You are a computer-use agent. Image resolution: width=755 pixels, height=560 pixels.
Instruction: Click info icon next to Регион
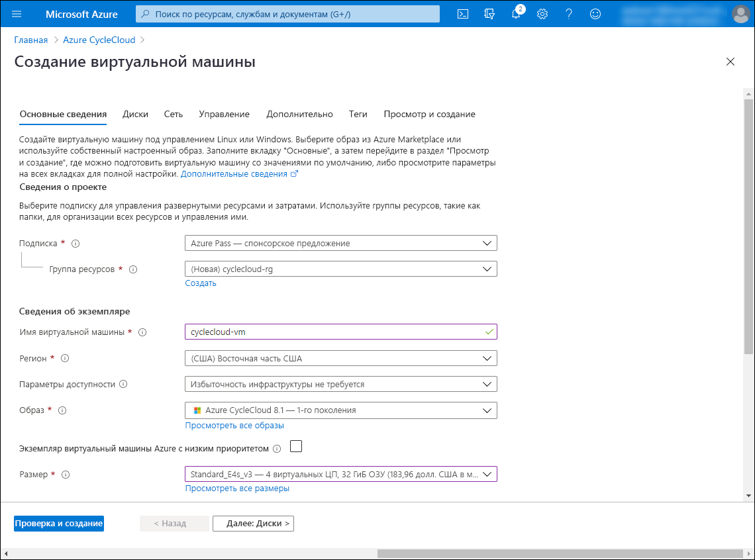(65, 358)
